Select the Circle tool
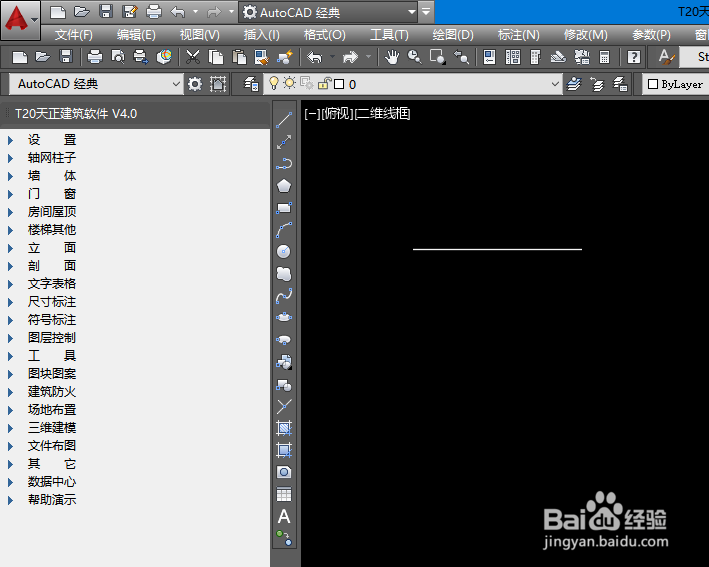Image resolution: width=709 pixels, height=567 pixels. 284,251
